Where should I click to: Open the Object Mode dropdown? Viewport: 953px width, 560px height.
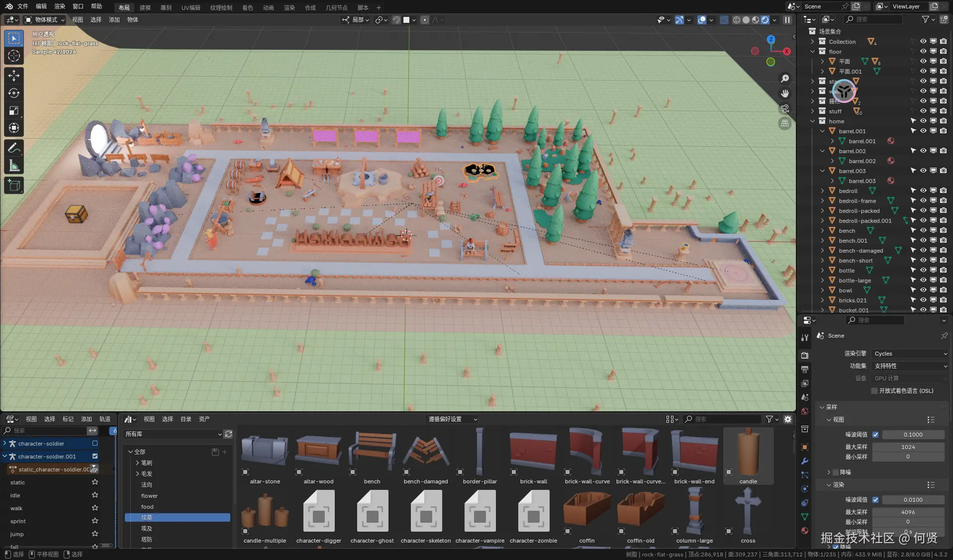pyautogui.click(x=46, y=20)
